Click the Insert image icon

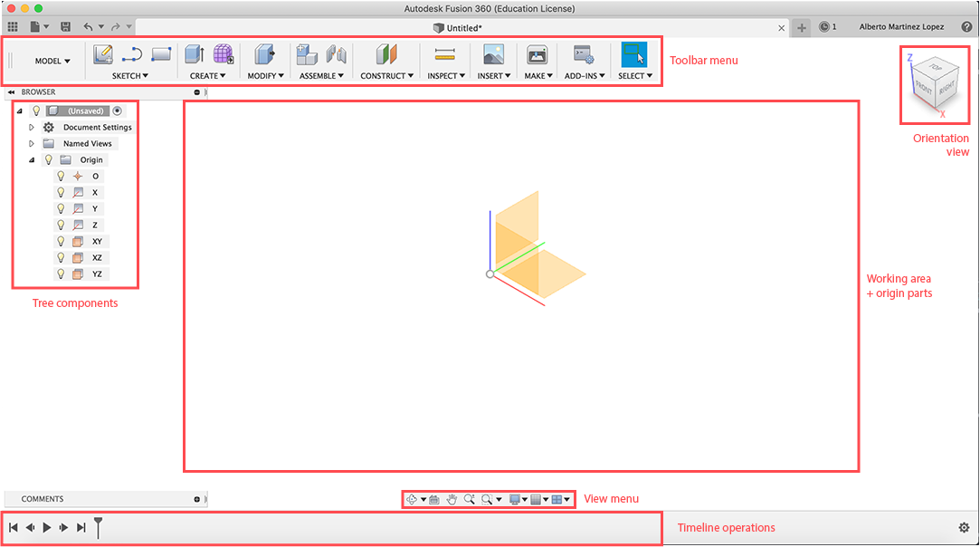pyautogui.click(x=494, y=54)
